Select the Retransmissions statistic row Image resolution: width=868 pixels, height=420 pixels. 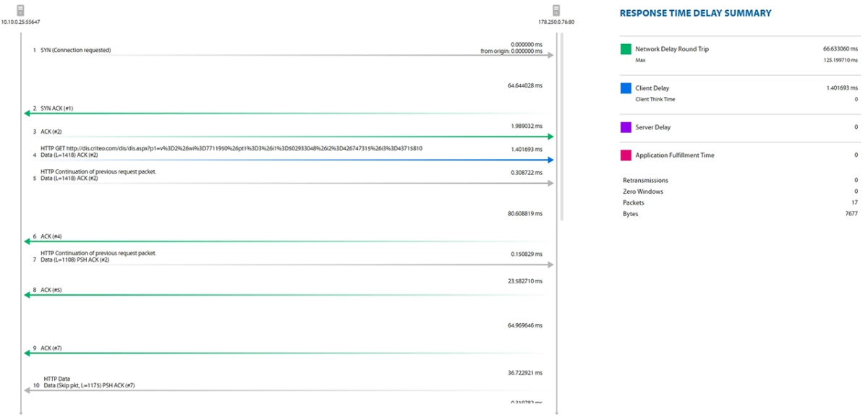coord(740,180)
